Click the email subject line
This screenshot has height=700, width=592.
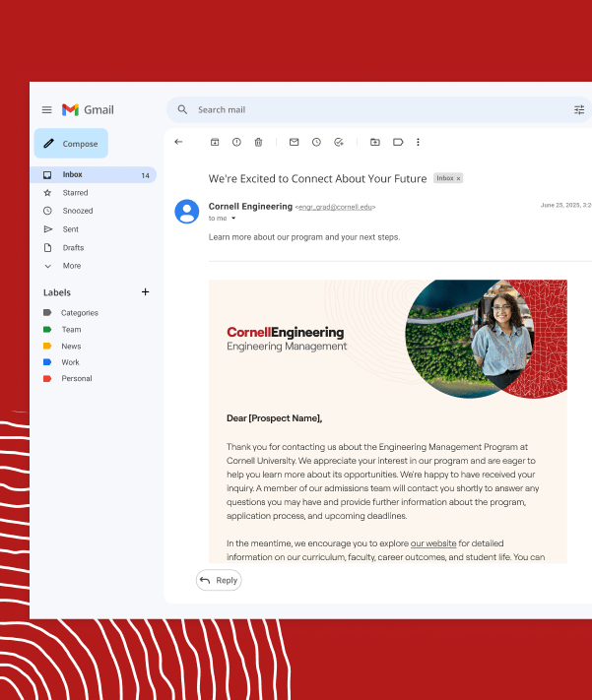point(317,178)
